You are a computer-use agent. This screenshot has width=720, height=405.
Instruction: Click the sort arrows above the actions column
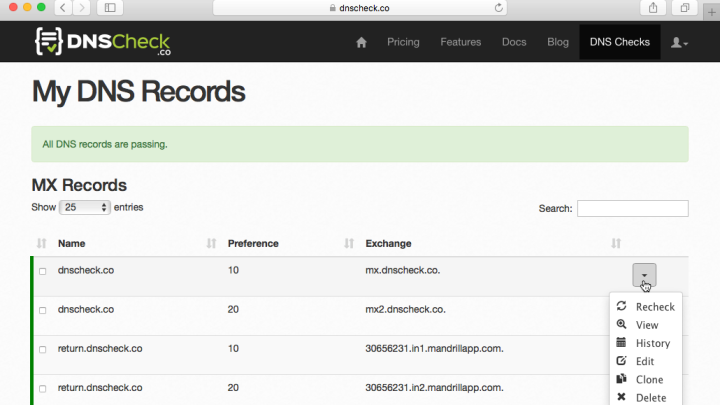616,243
